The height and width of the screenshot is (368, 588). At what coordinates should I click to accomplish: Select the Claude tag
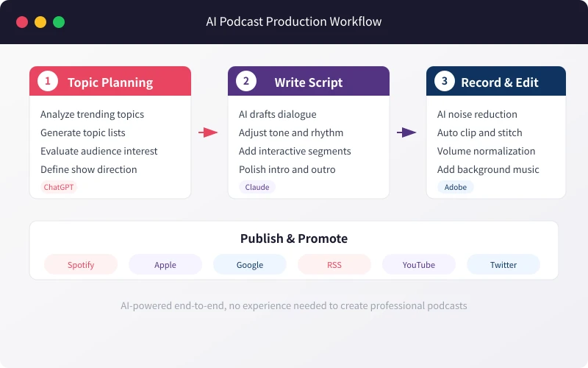pyautogui.click(x=257, y=187)
